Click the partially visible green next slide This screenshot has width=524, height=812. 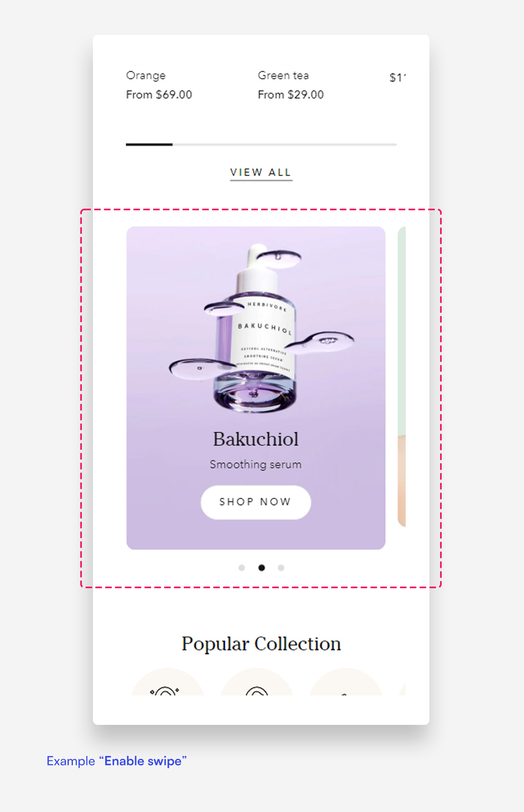click(402, 376)
